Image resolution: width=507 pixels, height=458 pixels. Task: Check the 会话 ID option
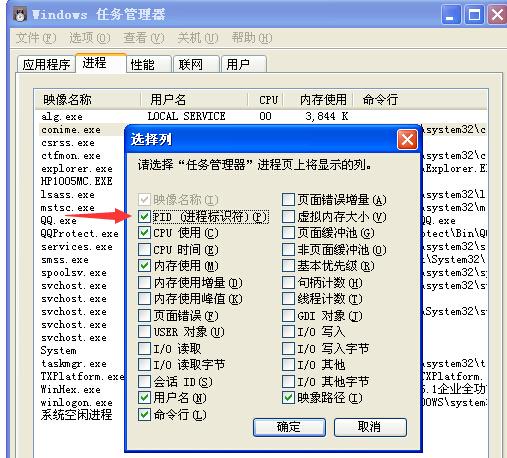tap(144, 381)
